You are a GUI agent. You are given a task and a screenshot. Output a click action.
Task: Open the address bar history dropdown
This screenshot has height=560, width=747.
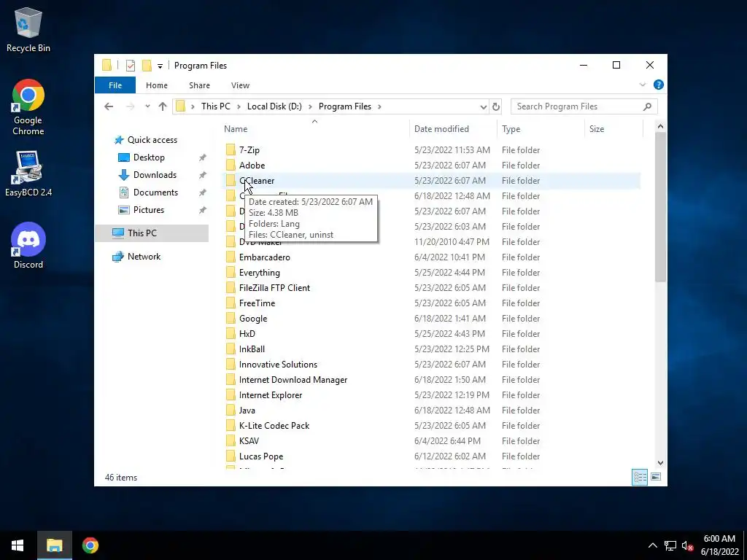(483, 106)
